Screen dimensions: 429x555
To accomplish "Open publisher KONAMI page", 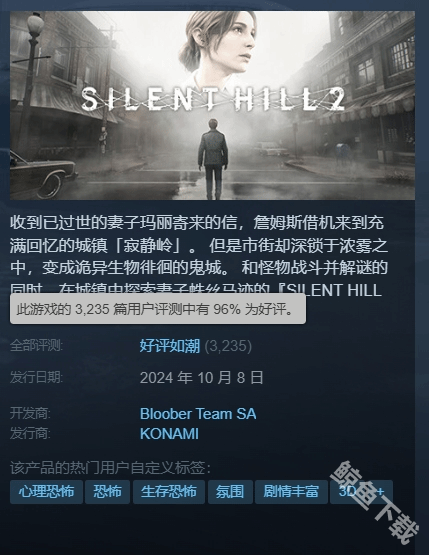I will click(x=169, y=434).
